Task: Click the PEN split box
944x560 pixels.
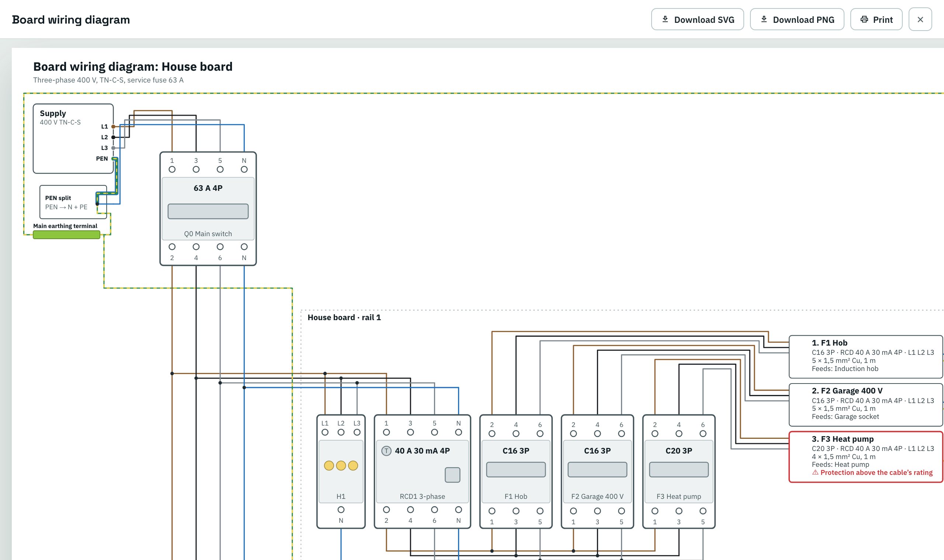Action: [x=73, y=202]
